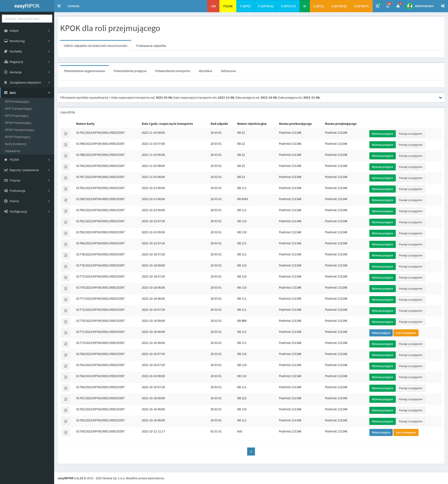The height and width of the screenshot is (484, 448).
Task: Click the Zarządzanie odpadami trash icon
Action: click(x=6, y=82)
